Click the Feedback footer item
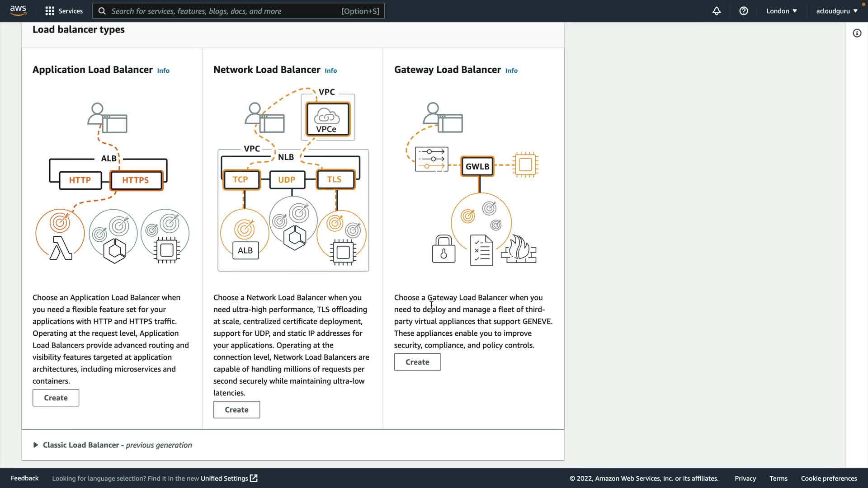 coord(24,478)
